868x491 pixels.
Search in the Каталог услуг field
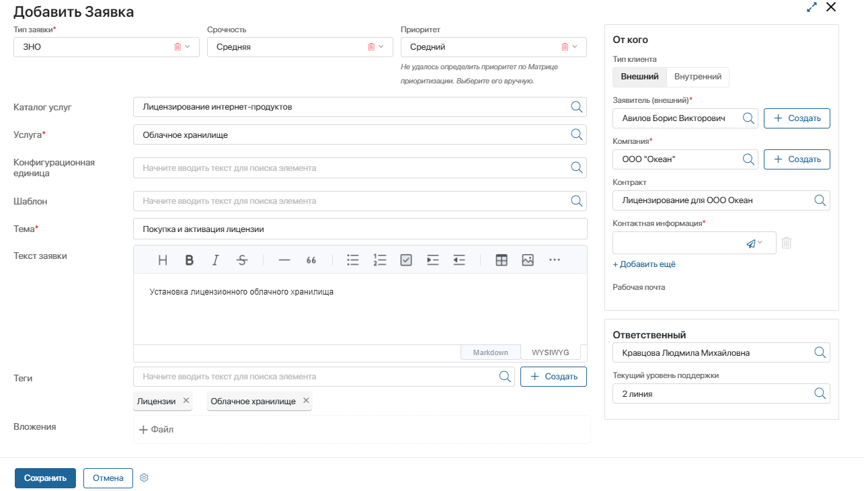(576, 107)
